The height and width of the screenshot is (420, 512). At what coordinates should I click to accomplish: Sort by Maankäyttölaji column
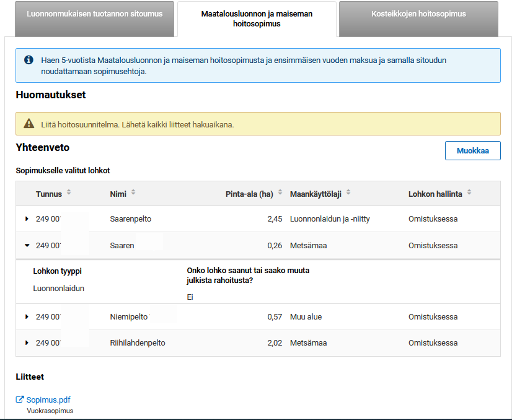(348, 193)
